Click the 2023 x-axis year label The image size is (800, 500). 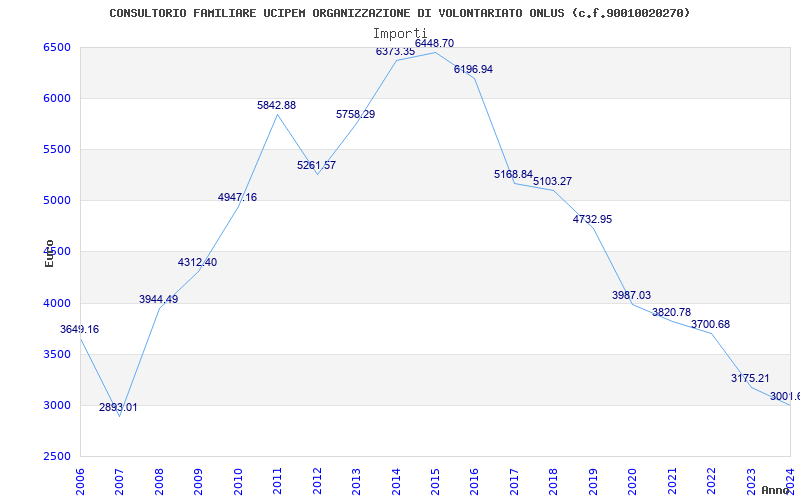[x=751, y=481]
